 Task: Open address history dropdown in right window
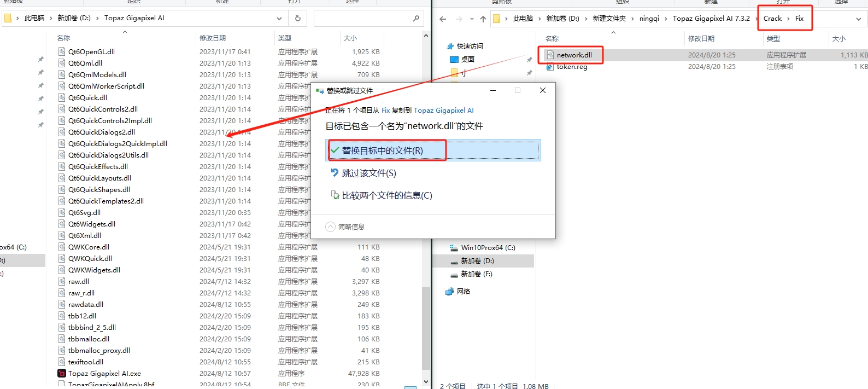[x=858, y=19]
